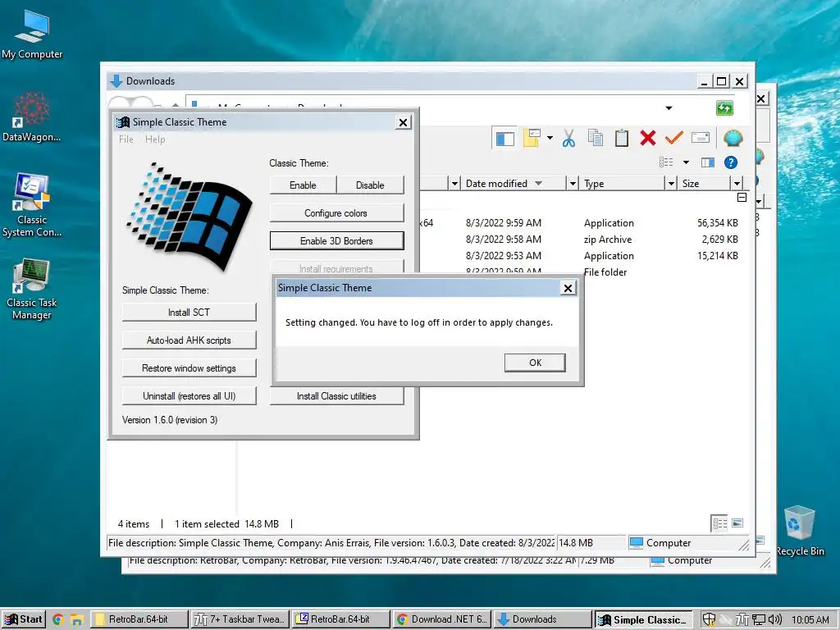Click the volume speaker tray icon
The width and height of the screenshot is (840, 630).
point(774,620)
